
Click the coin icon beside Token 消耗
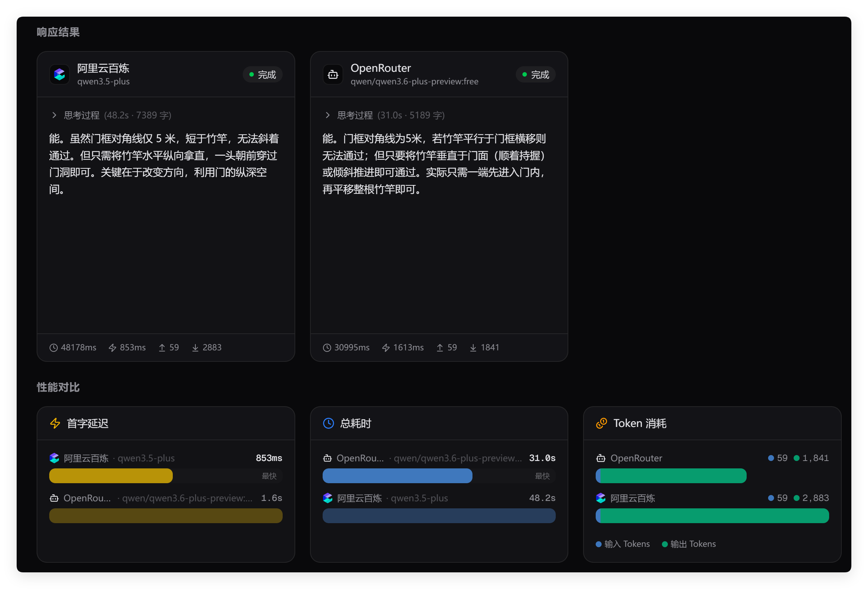[x=601, y=423]
